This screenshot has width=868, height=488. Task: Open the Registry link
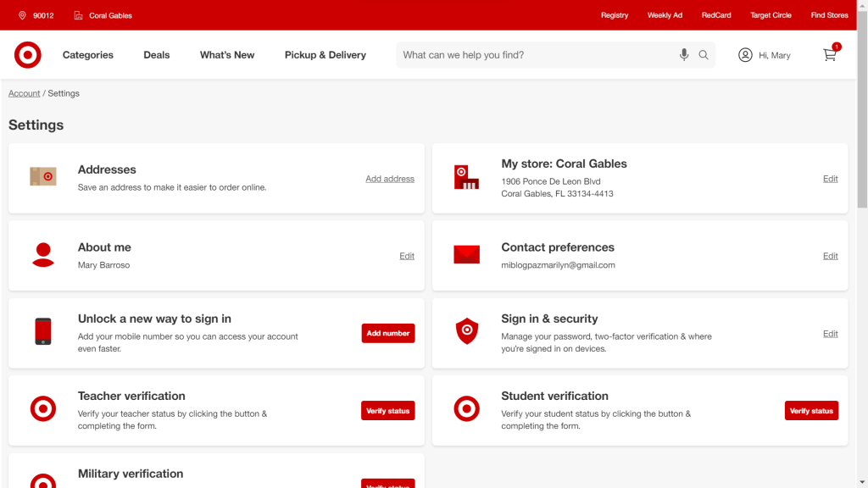point(615,15)
